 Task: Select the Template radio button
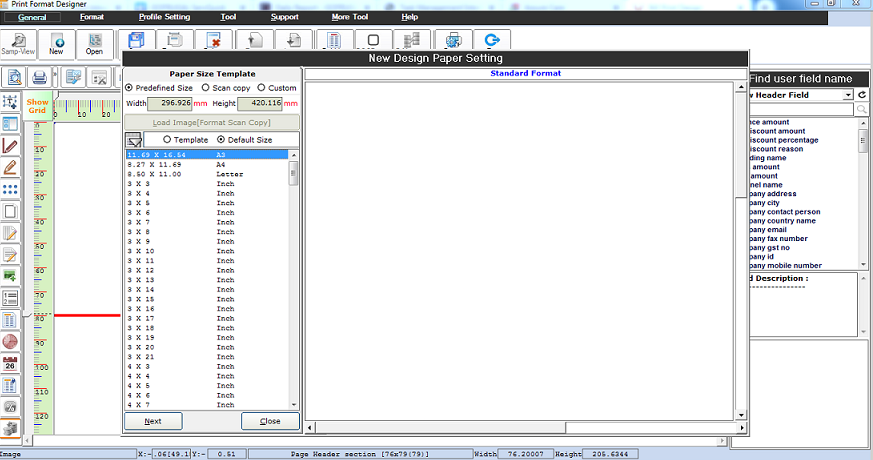(x=167, y=140)
